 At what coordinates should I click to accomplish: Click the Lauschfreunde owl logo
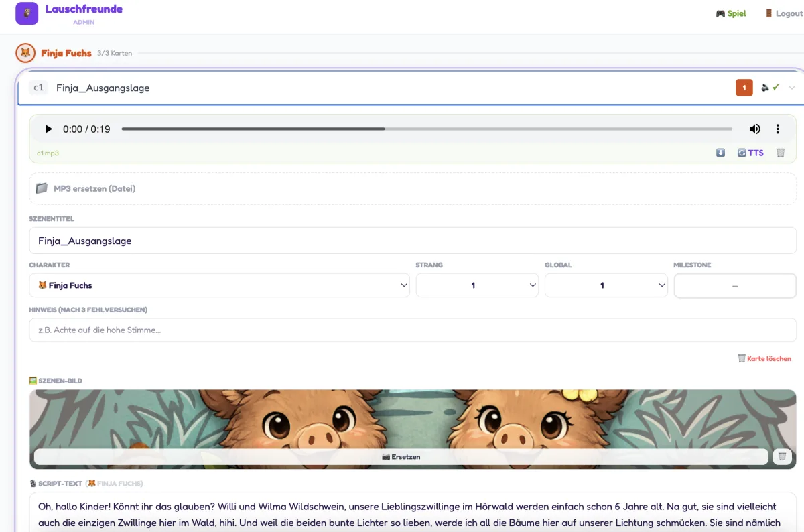click(x=27, y=13)
